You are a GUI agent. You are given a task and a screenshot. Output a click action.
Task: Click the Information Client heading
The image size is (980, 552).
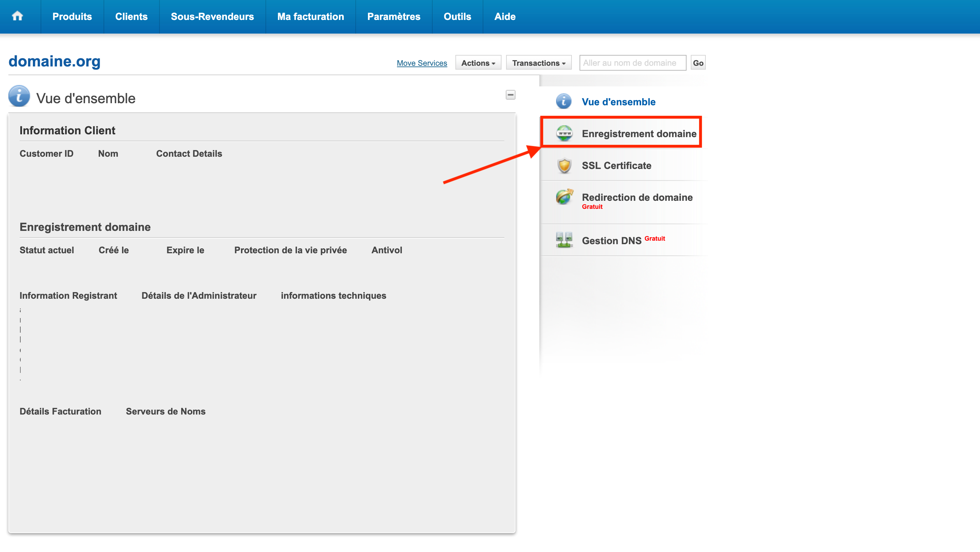pyautogui.click(x=68, y=130)
